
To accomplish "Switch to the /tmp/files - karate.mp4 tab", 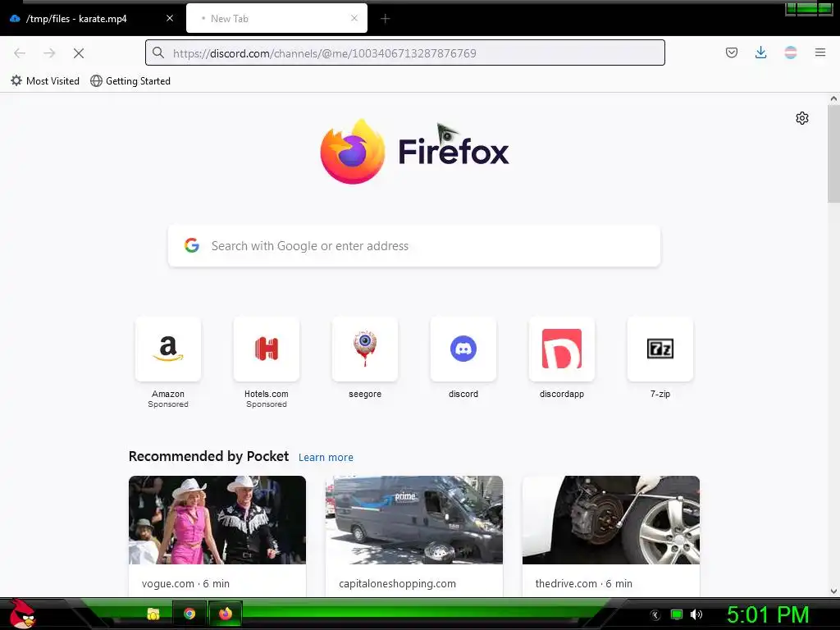I will [x=91, y=18].
